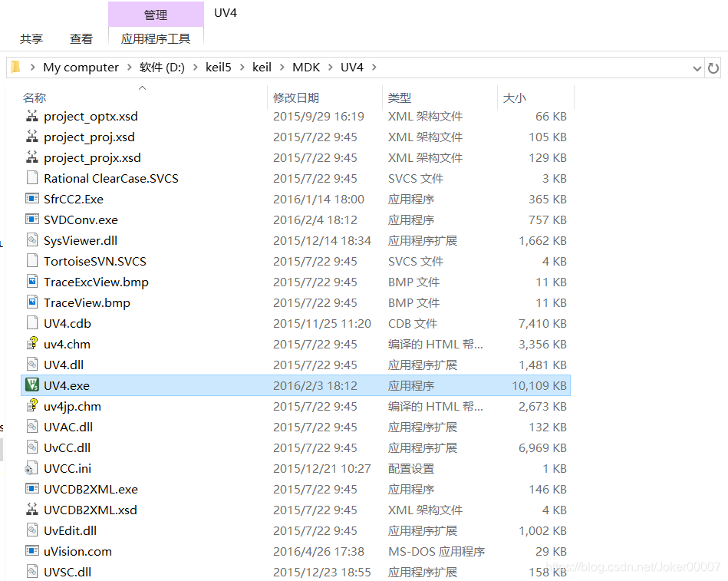Click the project_projx.xsd file icon

[31, 157]
